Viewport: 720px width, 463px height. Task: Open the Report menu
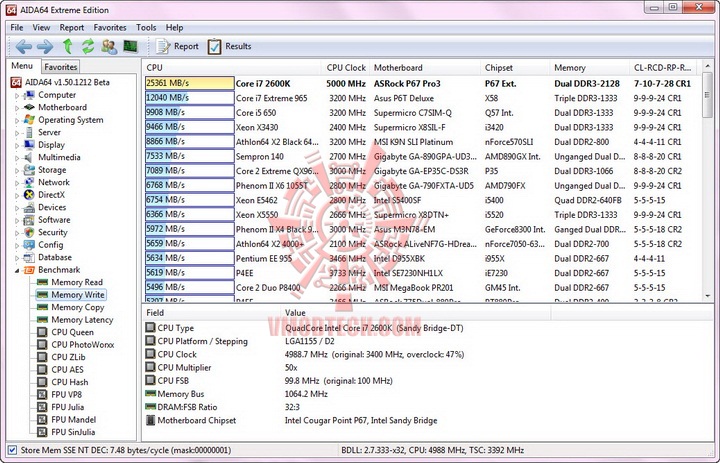[72, 28]
